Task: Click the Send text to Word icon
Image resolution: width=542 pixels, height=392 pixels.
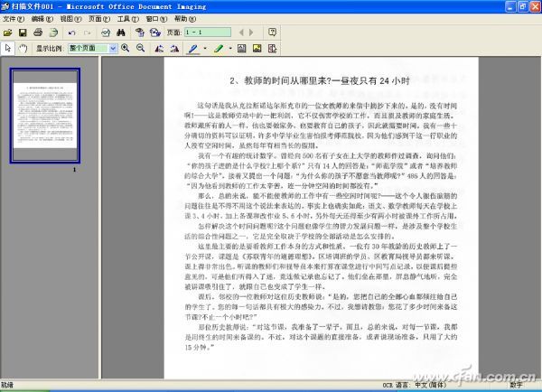Action: [x=140, y=33]
